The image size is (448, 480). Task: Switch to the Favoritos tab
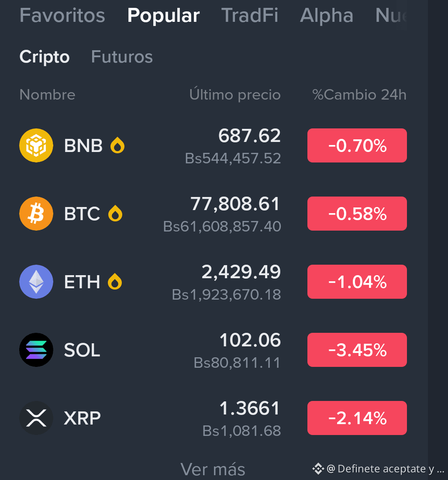[x=62, y=15]
